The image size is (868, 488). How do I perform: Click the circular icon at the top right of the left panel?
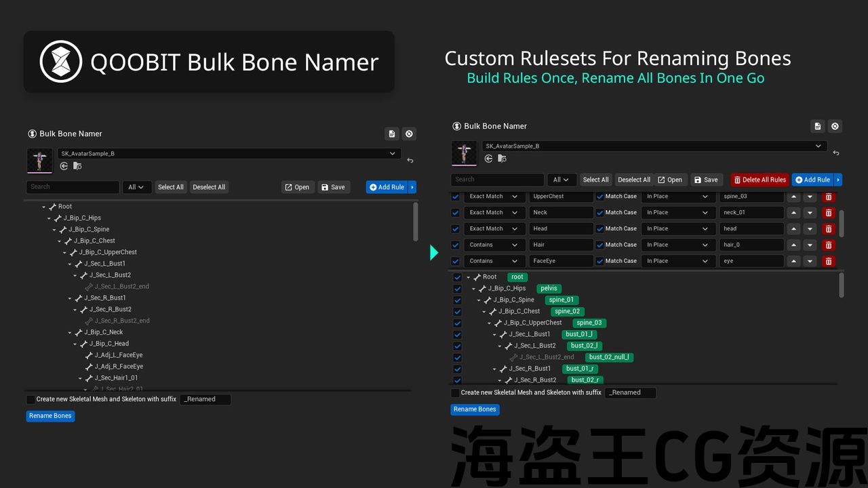tap(409, 134)
